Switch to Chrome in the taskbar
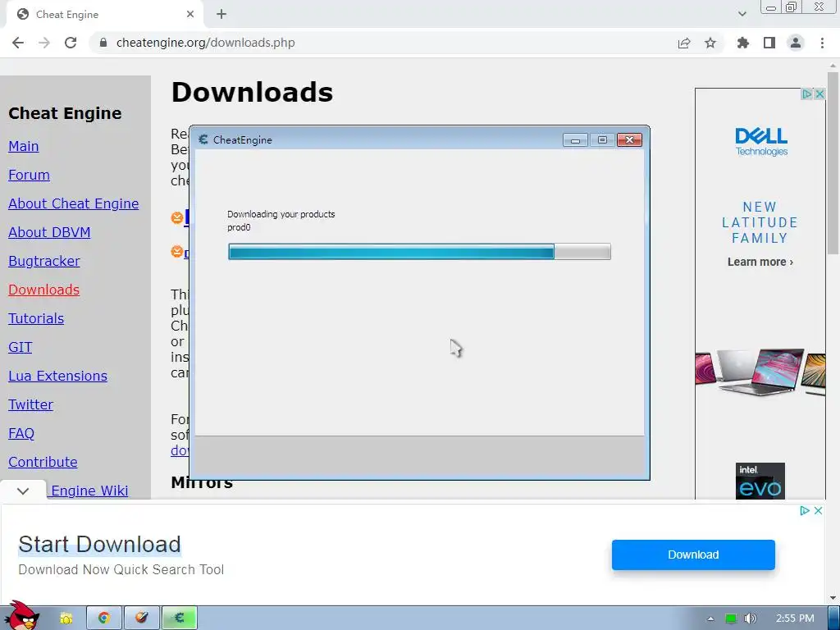Viewport: 840px width, 630px height. tap(104, 619)
